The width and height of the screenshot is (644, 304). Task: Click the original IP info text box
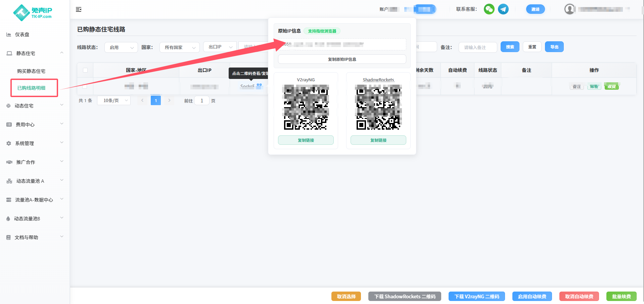(x=342, y=44)
